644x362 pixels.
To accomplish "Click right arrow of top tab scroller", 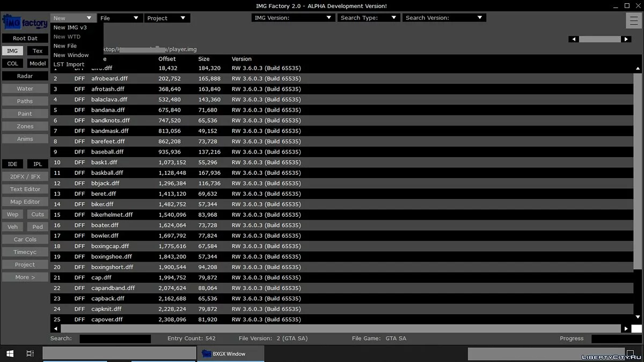I will pos(626,39).
